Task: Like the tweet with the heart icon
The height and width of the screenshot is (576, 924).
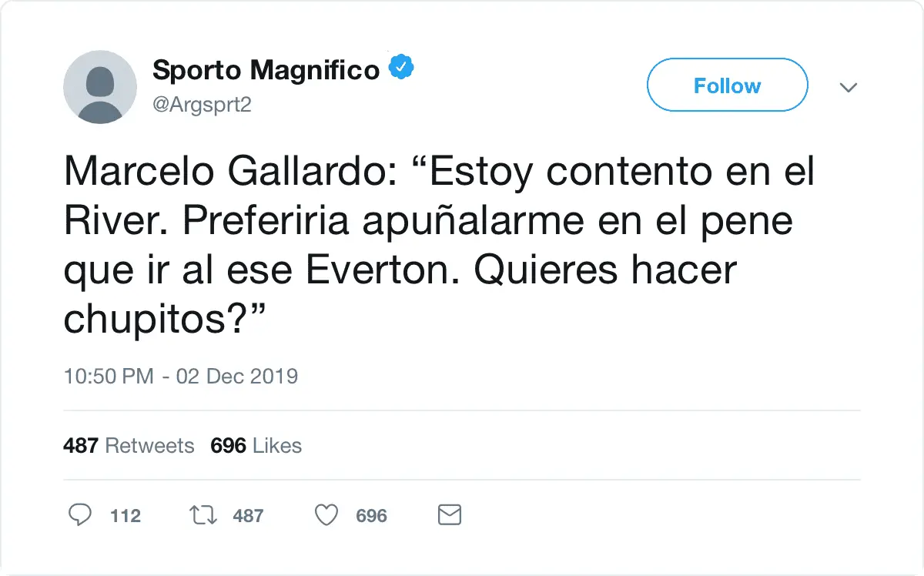Action: click(x=327, y=514)
